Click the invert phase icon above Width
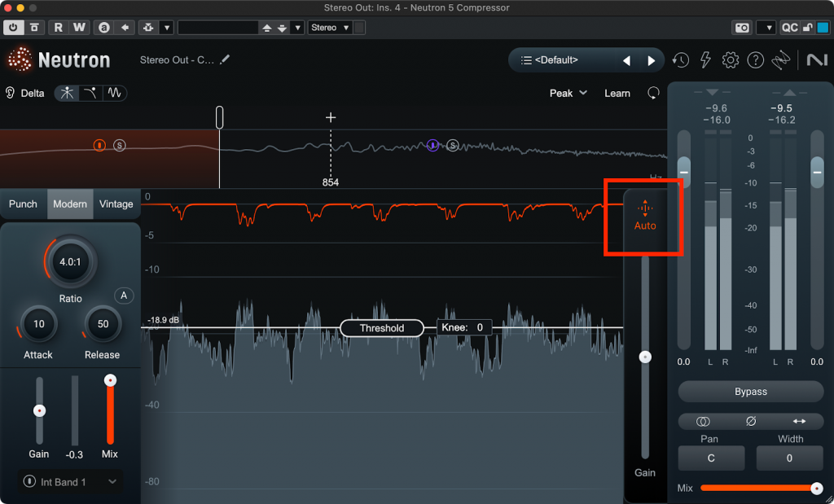This screenshot has width=834, height=504. [x=751, y=421]
